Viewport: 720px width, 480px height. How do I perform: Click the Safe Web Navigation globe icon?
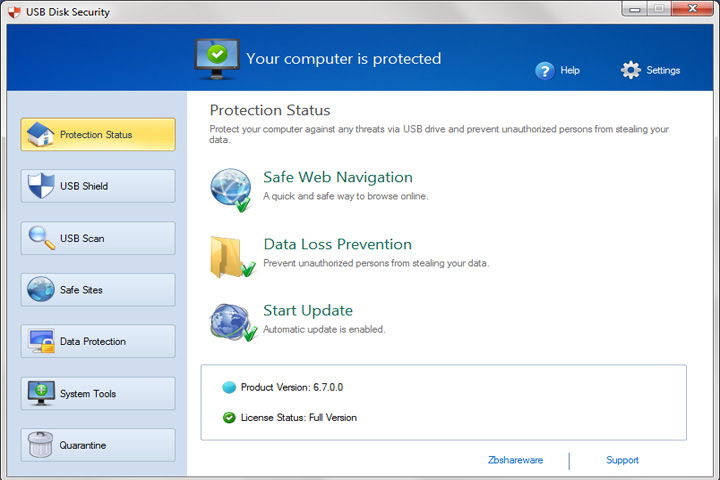pyautogui.click(x=231, y=190)
